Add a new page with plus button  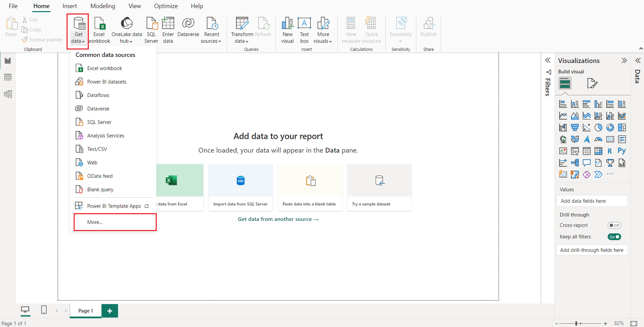(x=110, y=311)
